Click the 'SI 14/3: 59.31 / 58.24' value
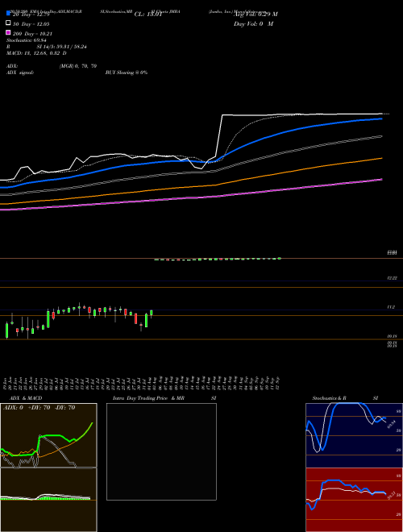 (62, 47)
